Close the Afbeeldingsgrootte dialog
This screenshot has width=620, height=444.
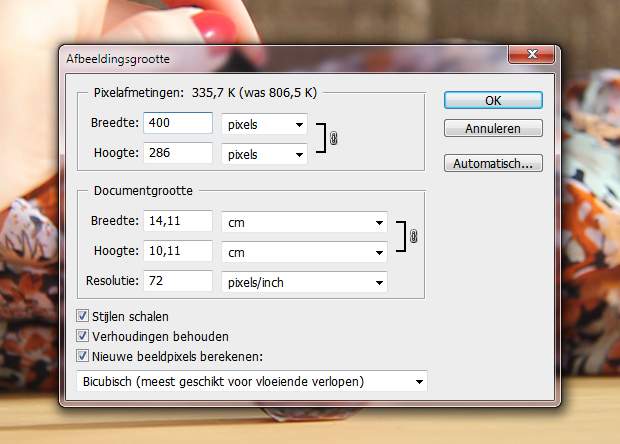coord(531,54)
